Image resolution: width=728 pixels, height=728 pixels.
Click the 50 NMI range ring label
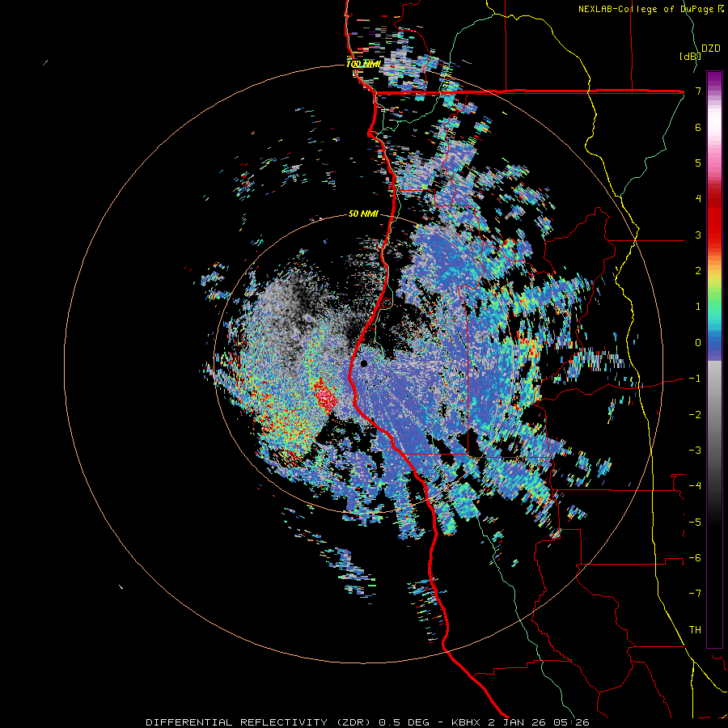pyautogui.click(x=363, y=214)
